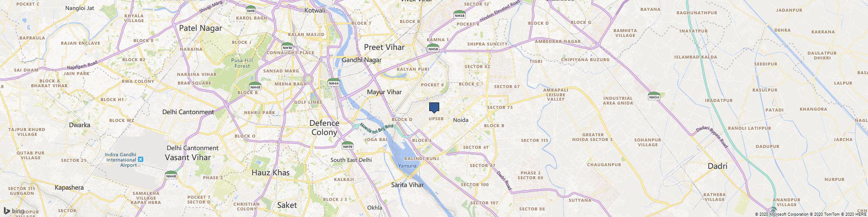The image size is (868, 217).
Task: Click the NH48 shield near Sector 25
Action: (x=171, y=174)
